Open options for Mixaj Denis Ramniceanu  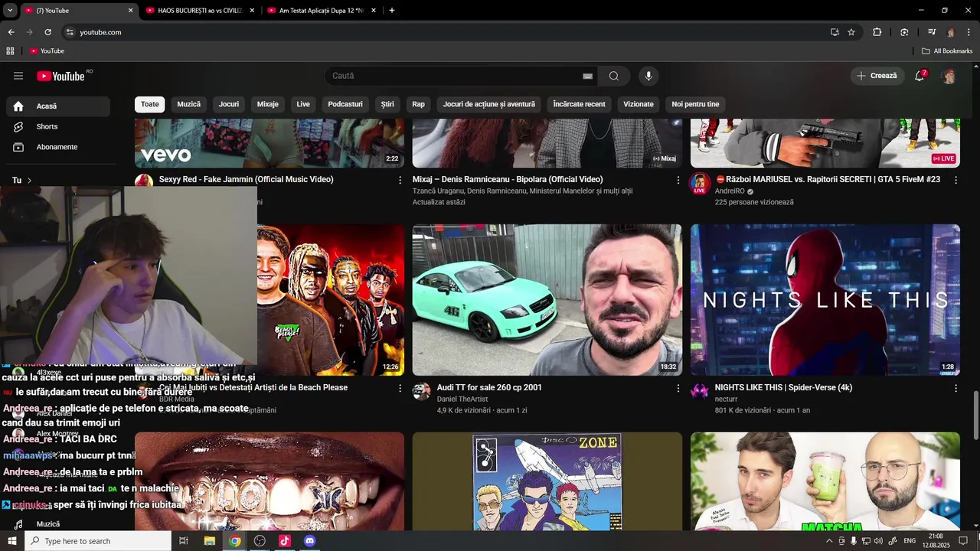click(678, 180)
